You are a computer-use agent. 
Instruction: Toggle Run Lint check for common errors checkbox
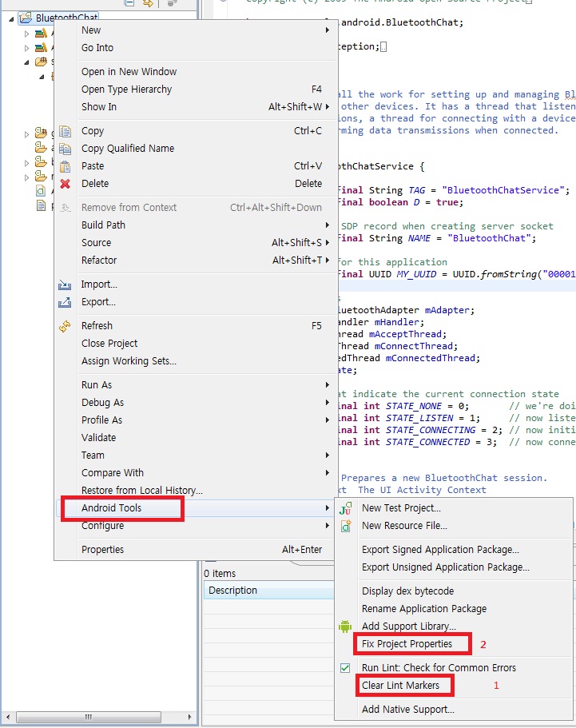[345, 668]
